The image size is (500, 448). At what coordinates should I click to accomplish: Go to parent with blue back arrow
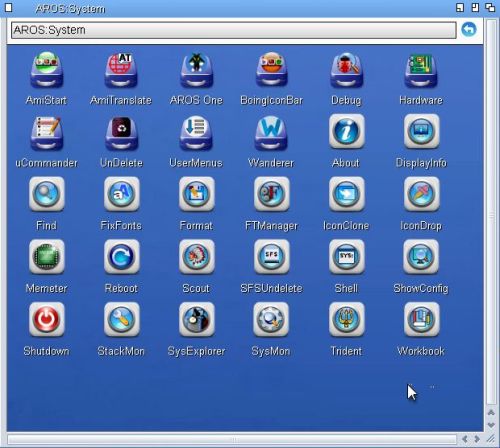[x=469, y=30]
